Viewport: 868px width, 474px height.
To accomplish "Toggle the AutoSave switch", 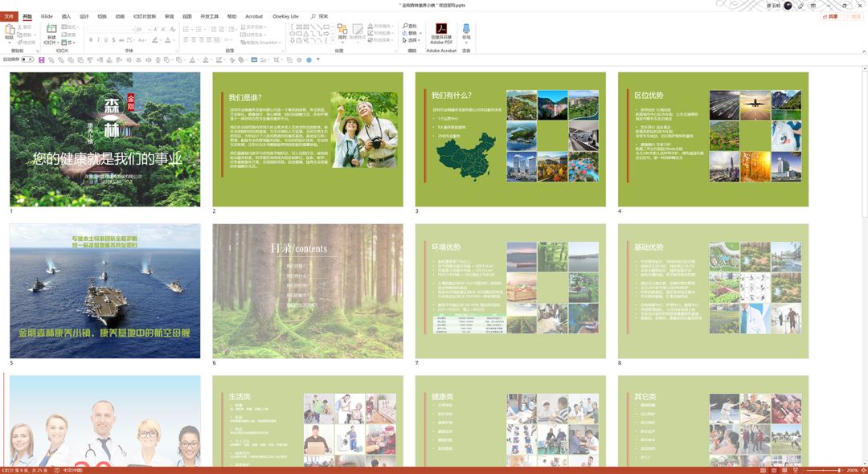I will point(27,59).
